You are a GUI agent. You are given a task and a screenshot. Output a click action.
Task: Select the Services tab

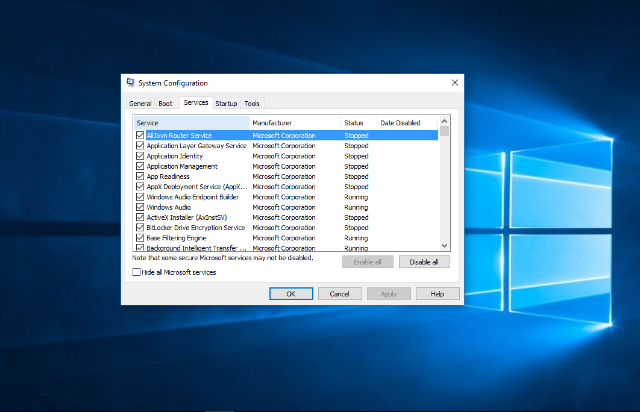196,102
